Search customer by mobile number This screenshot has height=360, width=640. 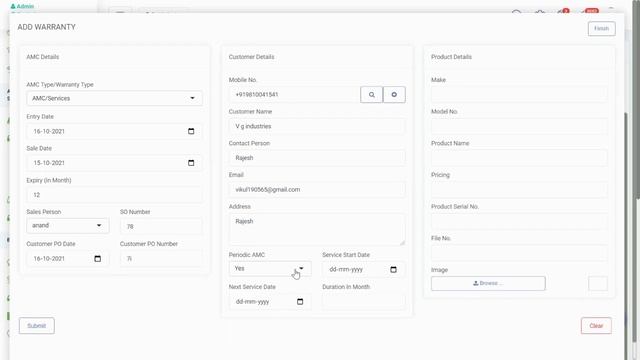(x=371, y=95)
